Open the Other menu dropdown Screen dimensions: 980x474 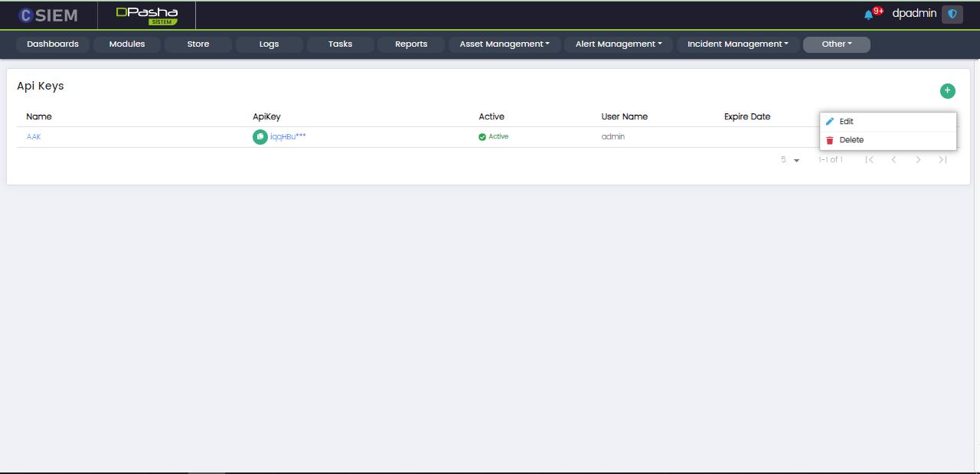836,44
